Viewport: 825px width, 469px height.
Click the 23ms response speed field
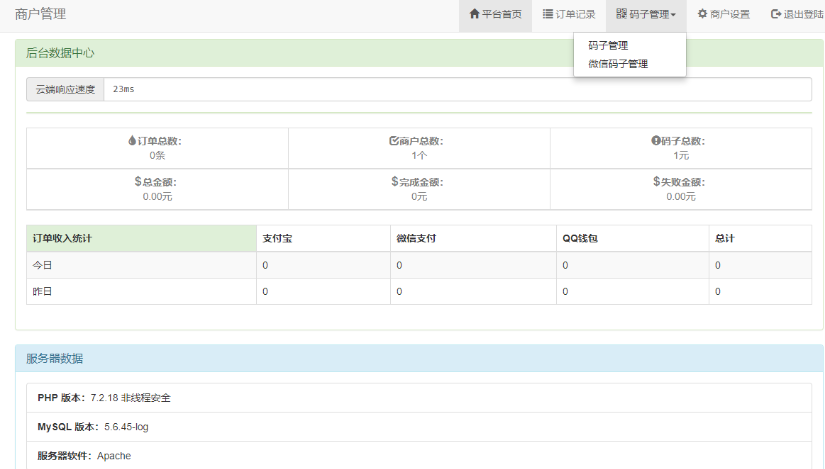[x=458, y=89]
